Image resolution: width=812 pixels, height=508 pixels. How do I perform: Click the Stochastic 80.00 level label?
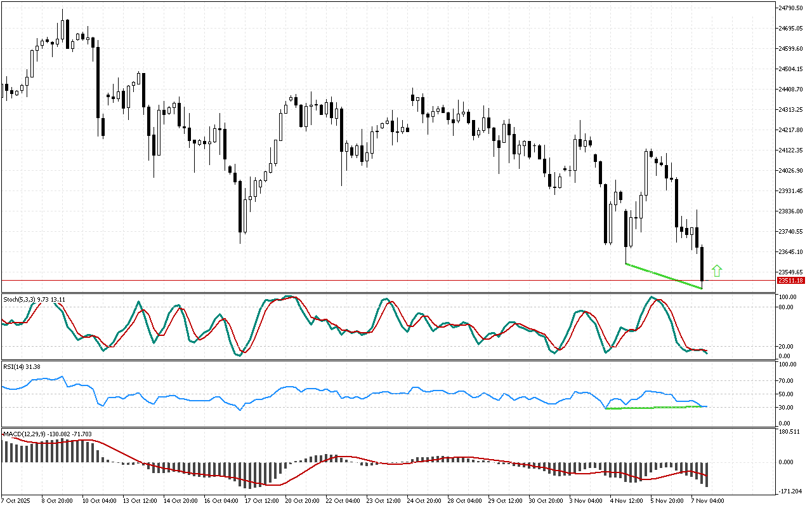click(789, 307)
